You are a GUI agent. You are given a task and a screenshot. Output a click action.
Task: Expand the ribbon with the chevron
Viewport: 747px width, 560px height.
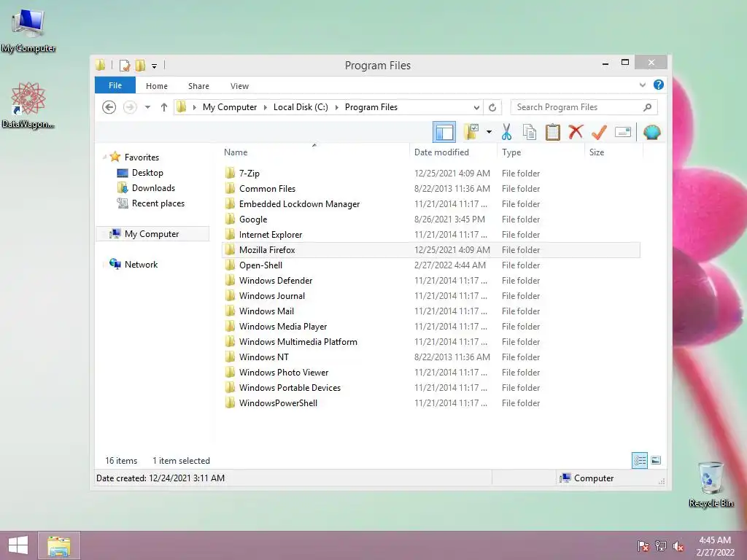(642, 85)
